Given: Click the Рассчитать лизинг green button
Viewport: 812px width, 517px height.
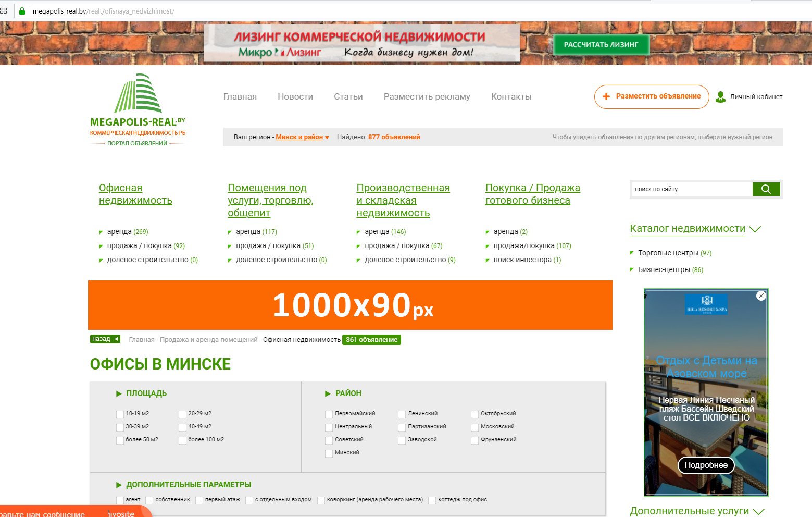Looking at the screenshot, I should 601,45.
